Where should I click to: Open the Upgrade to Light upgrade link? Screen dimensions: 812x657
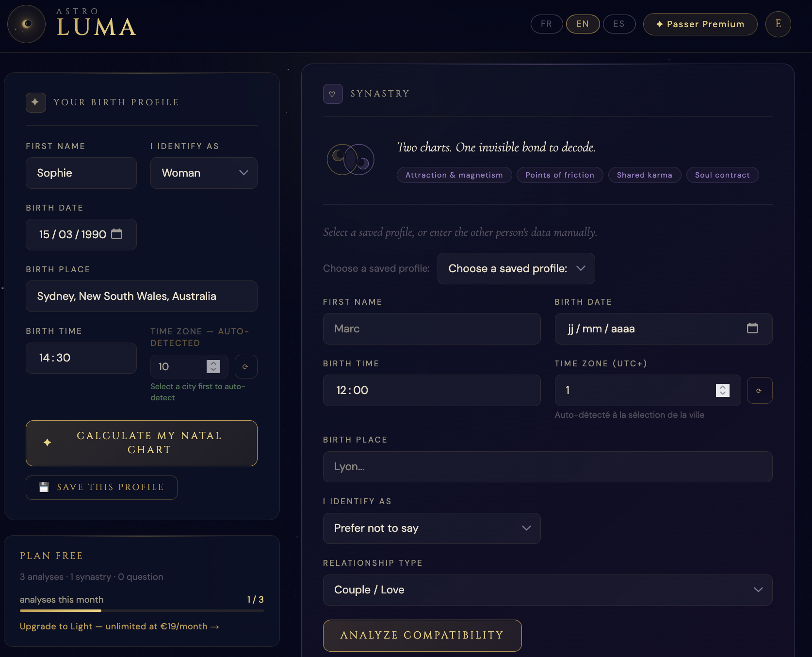point(119,626)
